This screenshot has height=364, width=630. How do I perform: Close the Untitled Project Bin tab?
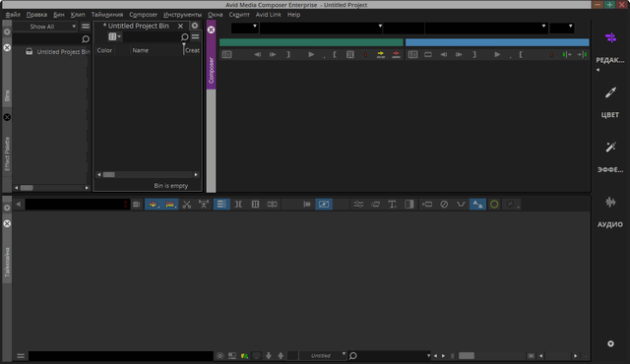(180, 27)
